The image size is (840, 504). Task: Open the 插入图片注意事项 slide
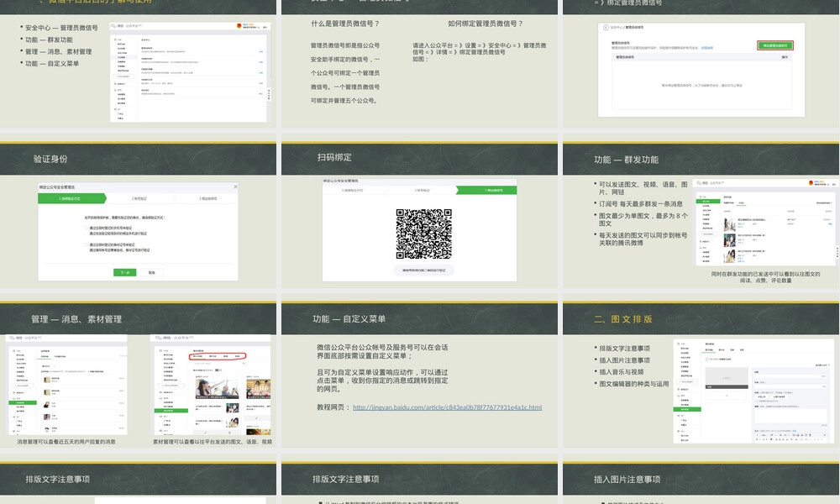point(701,482)
